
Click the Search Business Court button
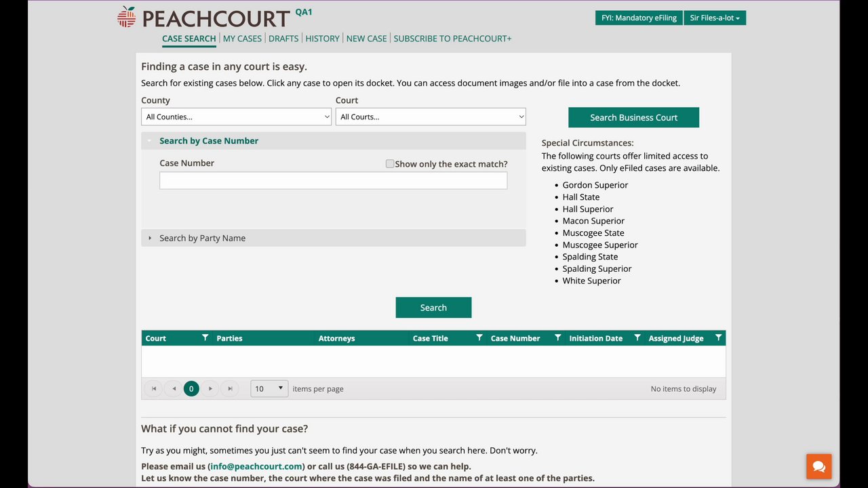click(633, 117)
